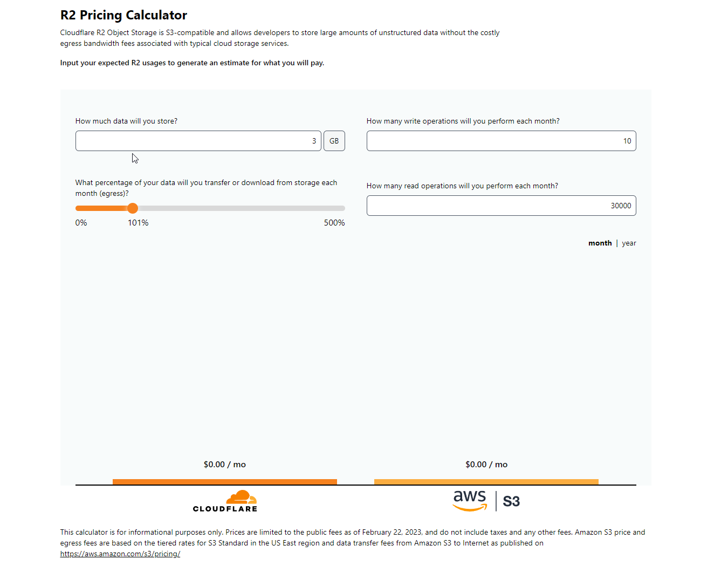Open the GB storage unit selector
Screen dimensions: 728x566
(x=334, y=141)
